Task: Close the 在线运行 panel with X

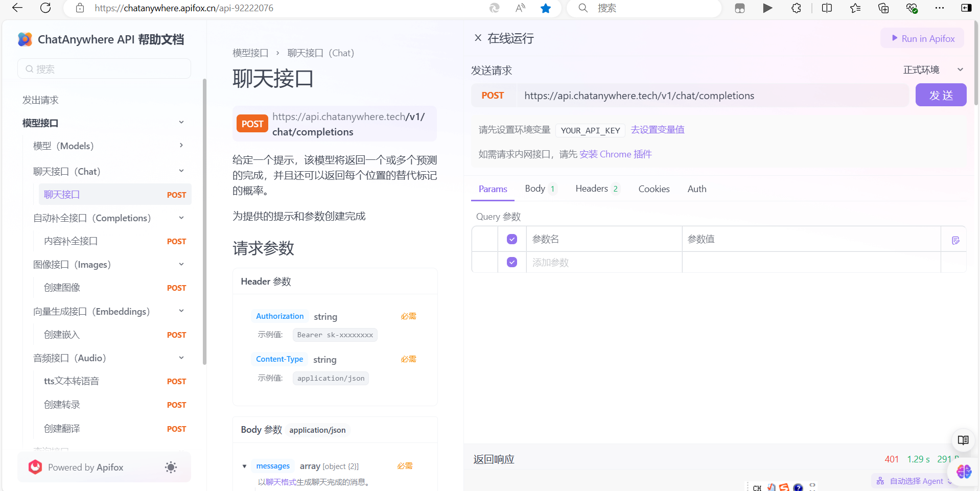Action: (478, 38)
